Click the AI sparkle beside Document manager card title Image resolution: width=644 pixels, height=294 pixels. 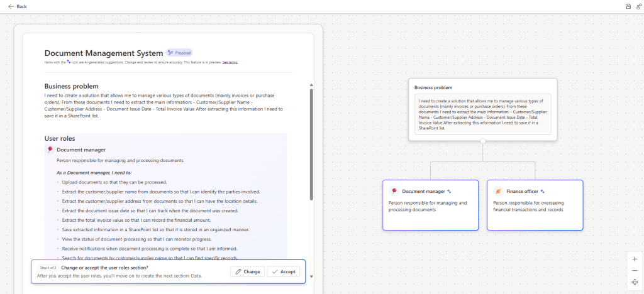449,191
